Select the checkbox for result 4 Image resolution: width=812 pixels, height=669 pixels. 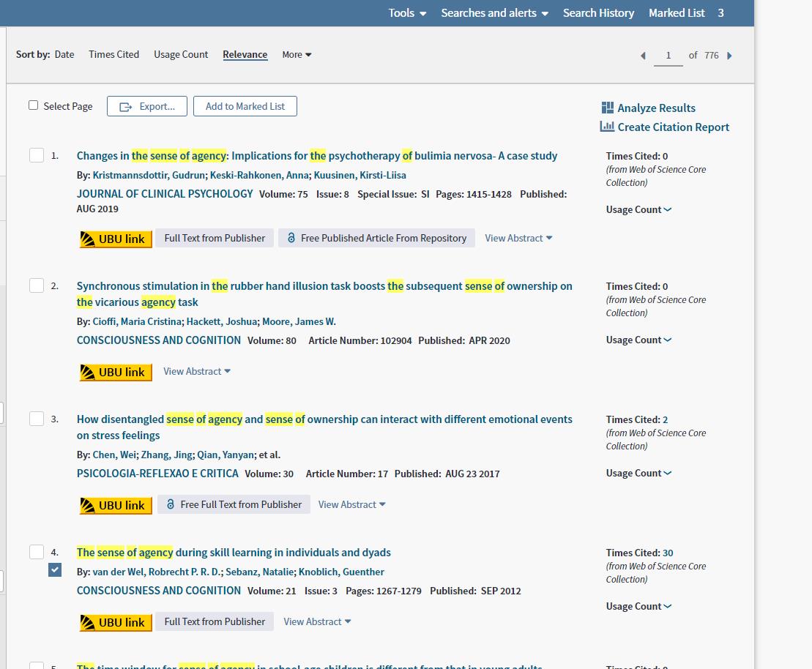click(37, 552)
